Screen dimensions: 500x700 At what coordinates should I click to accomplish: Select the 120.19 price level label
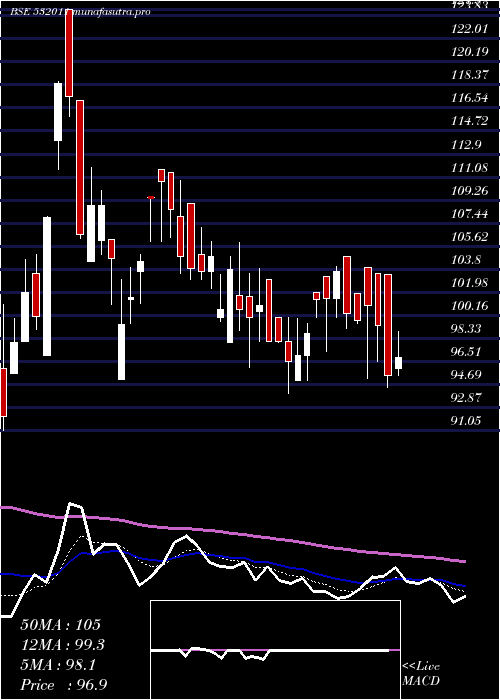coord(469,52)
